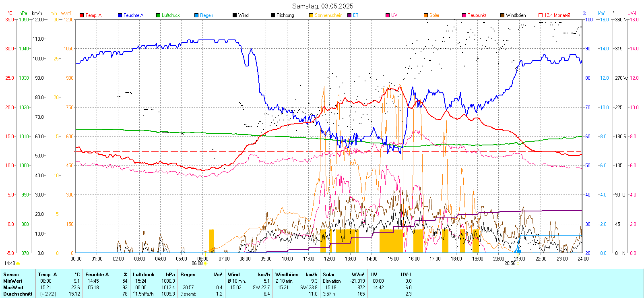Click the green Luftdruck legend square
Viewport: 644px width, 298px height.
point(158,15)
